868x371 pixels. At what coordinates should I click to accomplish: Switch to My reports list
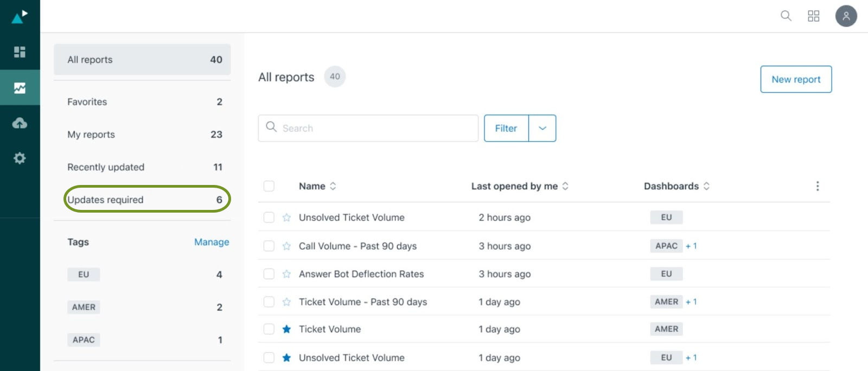click(x=91, y=135)
